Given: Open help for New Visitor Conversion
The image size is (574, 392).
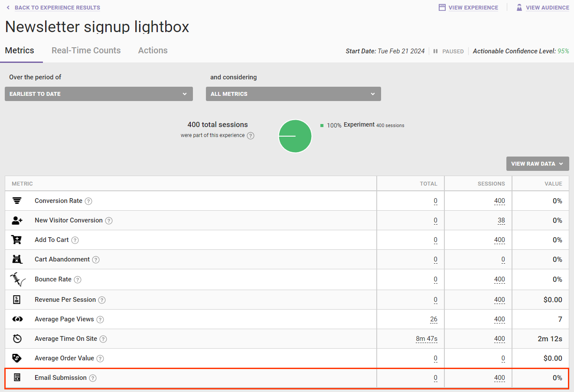Looking at the screenshot, I should 109,221.
